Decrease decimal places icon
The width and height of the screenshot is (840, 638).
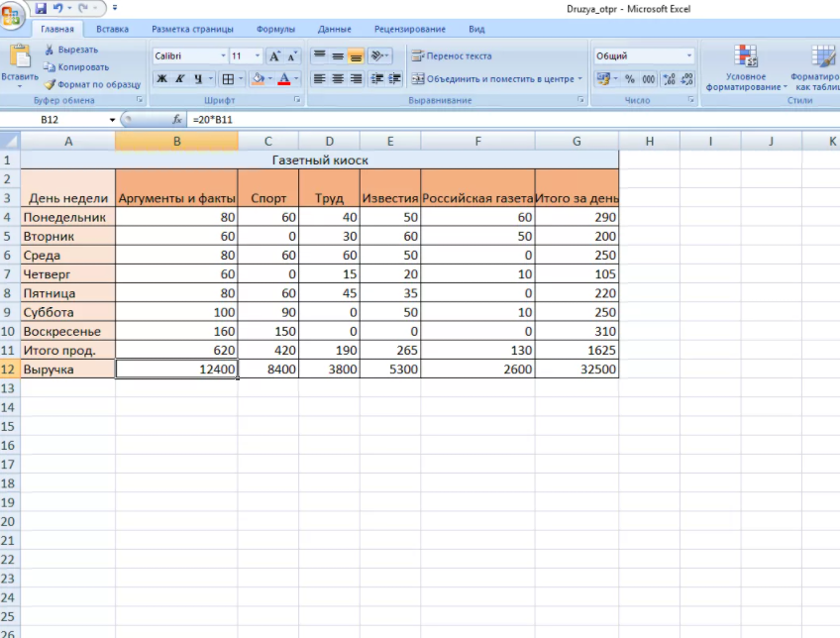(686, 79)
